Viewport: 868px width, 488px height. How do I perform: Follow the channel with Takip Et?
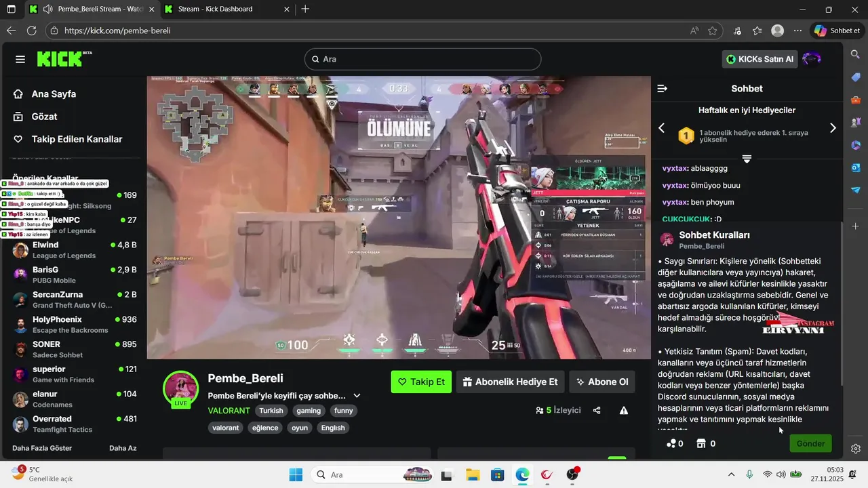click(421, 382)
